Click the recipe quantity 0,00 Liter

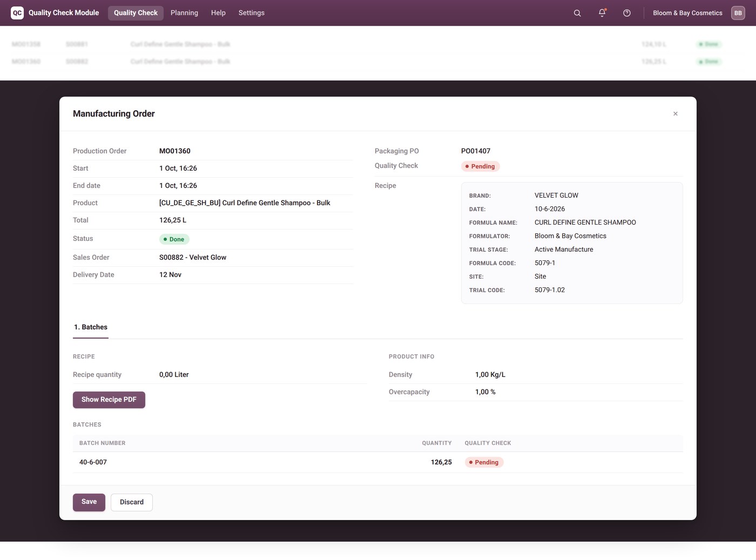point(174,375)
